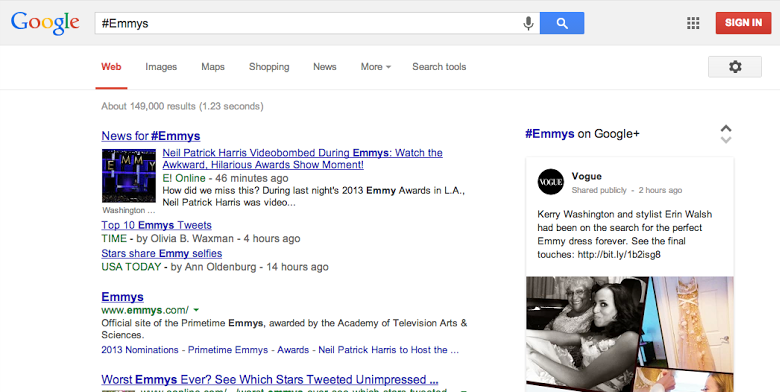Select the Web tab
This screenshot has height=392, width=780.
click(x=111, y=67)
